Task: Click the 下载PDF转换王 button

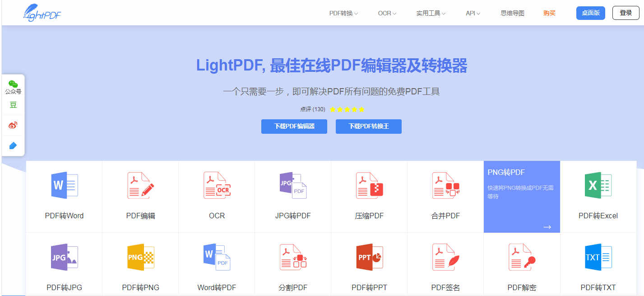Action: [369, 127]
